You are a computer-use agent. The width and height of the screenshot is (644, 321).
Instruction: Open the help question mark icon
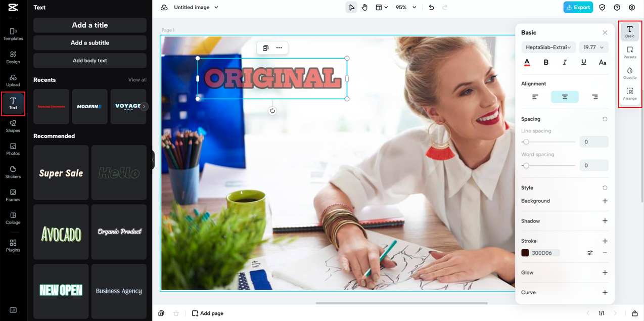click(x=617, y=8)
